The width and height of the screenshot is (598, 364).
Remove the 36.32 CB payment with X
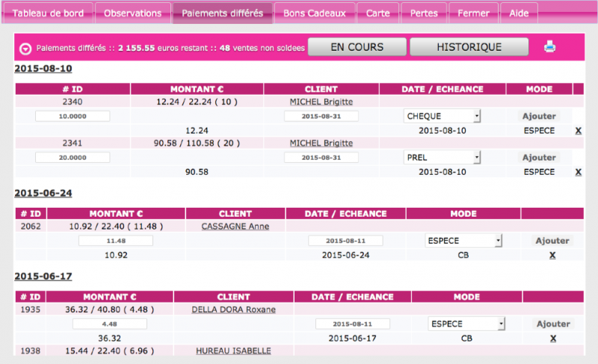[552, 338]
